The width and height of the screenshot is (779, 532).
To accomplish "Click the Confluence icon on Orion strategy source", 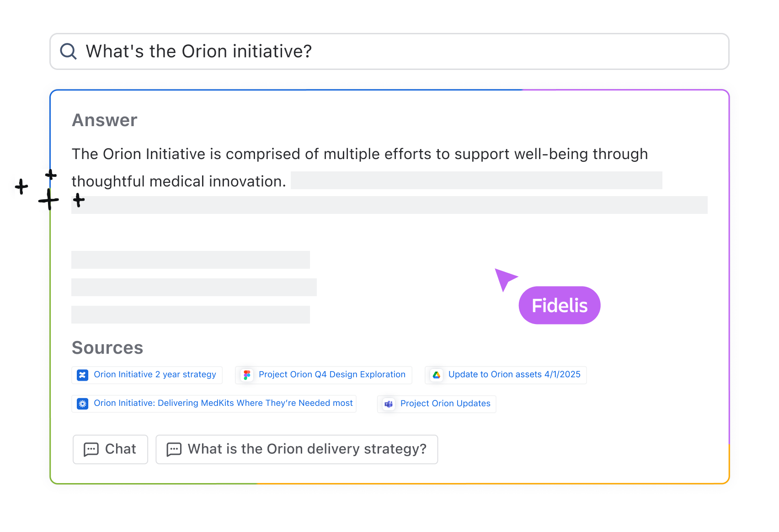I will coord(82,375).
